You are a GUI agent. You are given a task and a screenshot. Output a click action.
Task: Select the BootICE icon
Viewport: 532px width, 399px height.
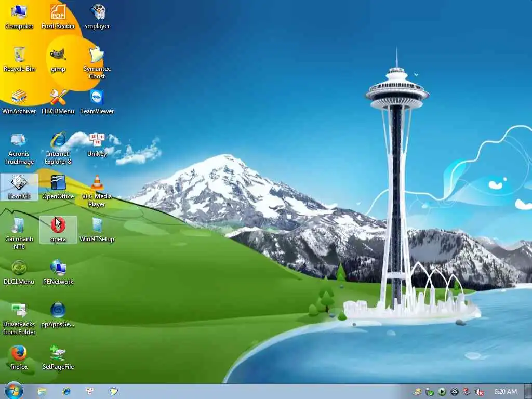click(x=19, y=187)
